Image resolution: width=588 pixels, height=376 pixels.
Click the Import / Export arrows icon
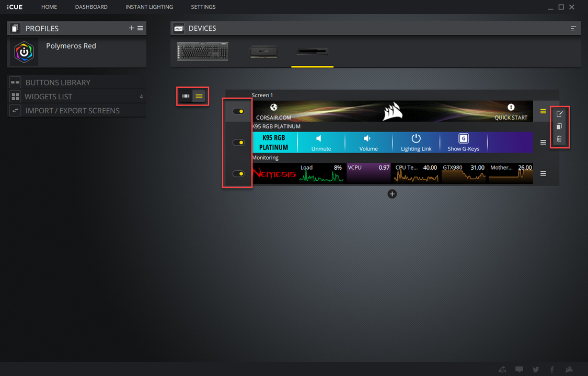point(15,111)
